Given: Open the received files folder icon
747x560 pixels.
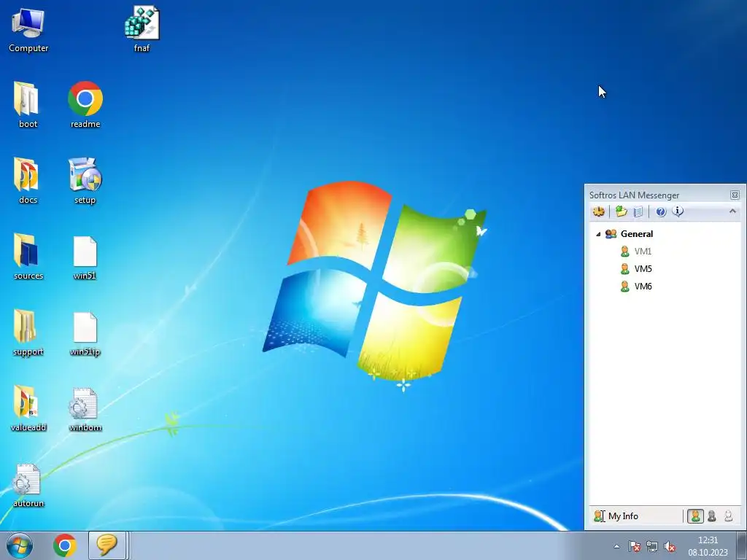Looking at the screenshot, I should (x=621, y=211).
